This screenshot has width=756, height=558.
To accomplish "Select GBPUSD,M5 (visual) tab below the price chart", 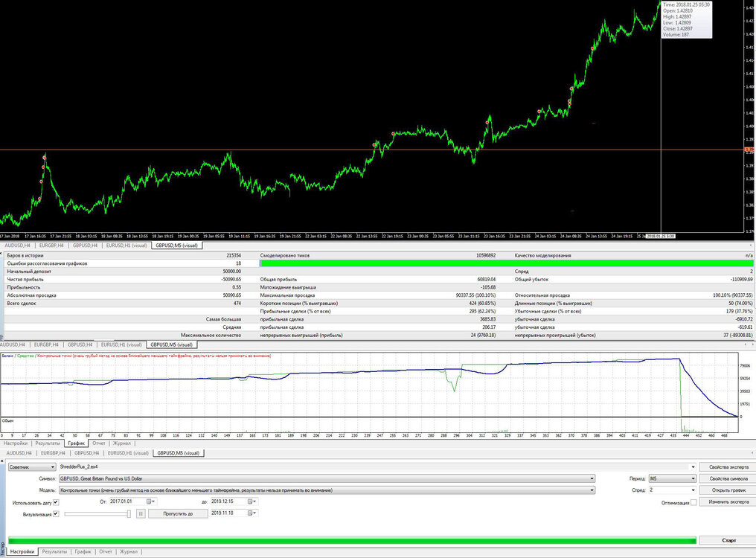I will click(176, 246).
